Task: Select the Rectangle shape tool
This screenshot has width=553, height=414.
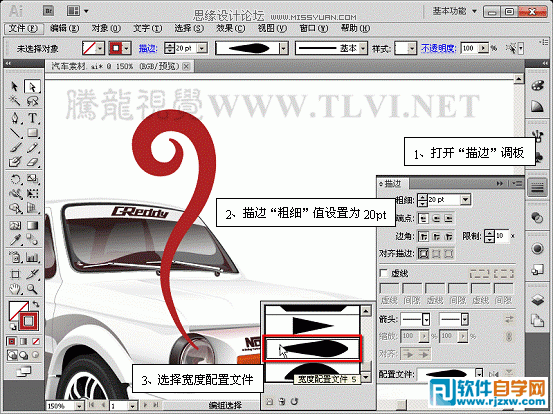Action: coord(32,133)
